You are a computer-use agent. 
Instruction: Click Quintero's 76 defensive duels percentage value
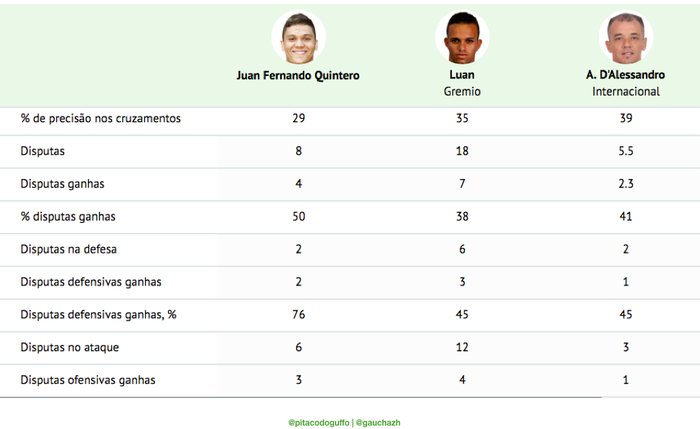(x=299, y=315)
